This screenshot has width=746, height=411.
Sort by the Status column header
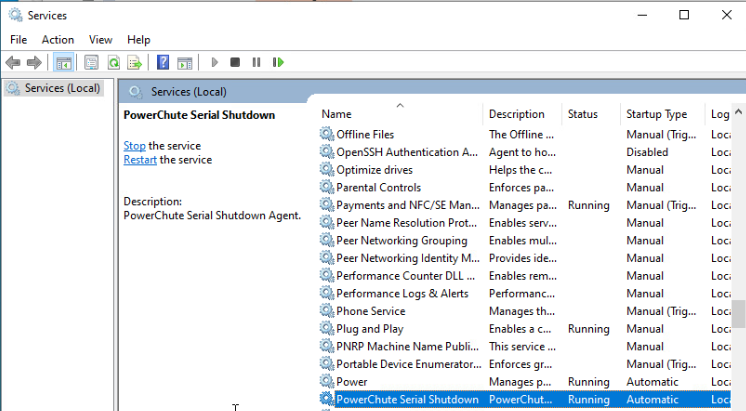(x=582, y=114)
